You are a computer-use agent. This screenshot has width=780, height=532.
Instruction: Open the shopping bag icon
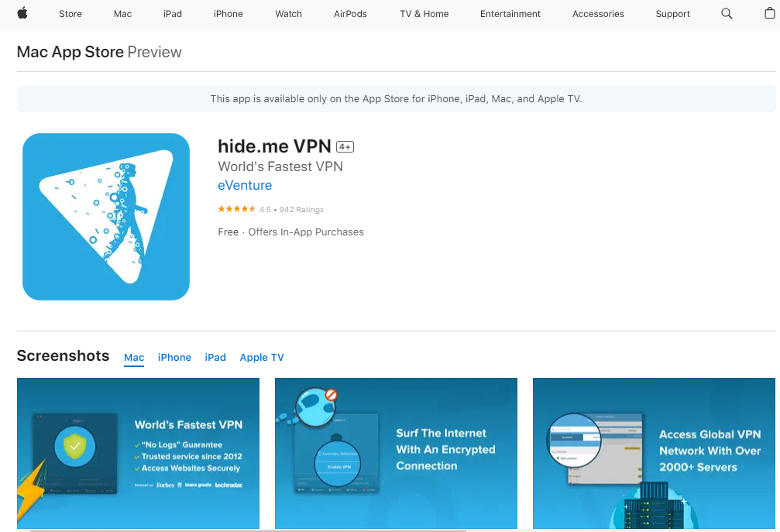pyautogui.click(x=770, y=13)
